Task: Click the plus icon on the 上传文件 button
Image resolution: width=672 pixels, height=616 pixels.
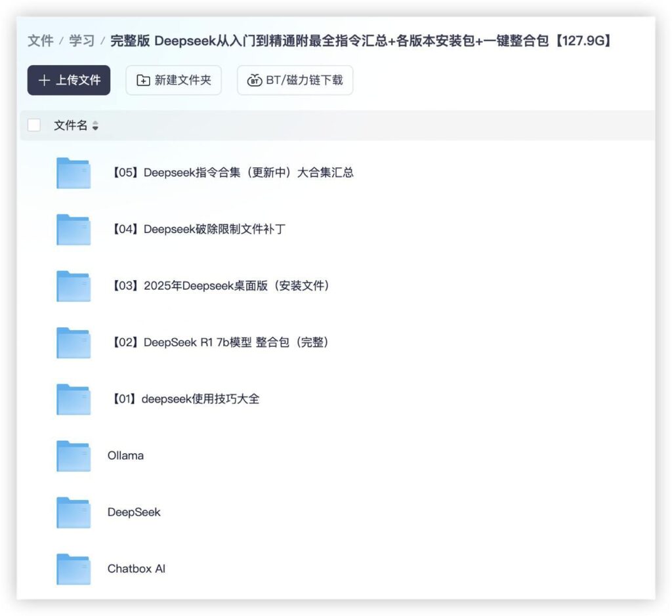Action: click(x=44, y=81)
